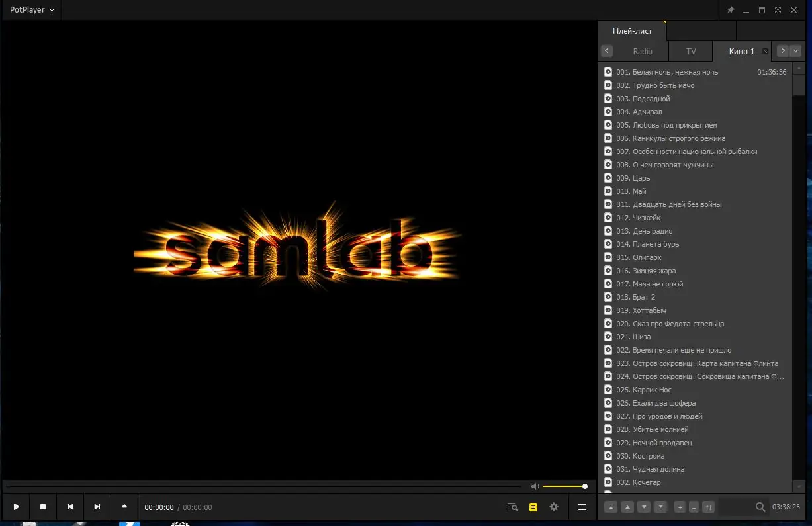Move selected playlist item to bottom
812x526 pixels.
pyautogui.click(x=660, y=507)
